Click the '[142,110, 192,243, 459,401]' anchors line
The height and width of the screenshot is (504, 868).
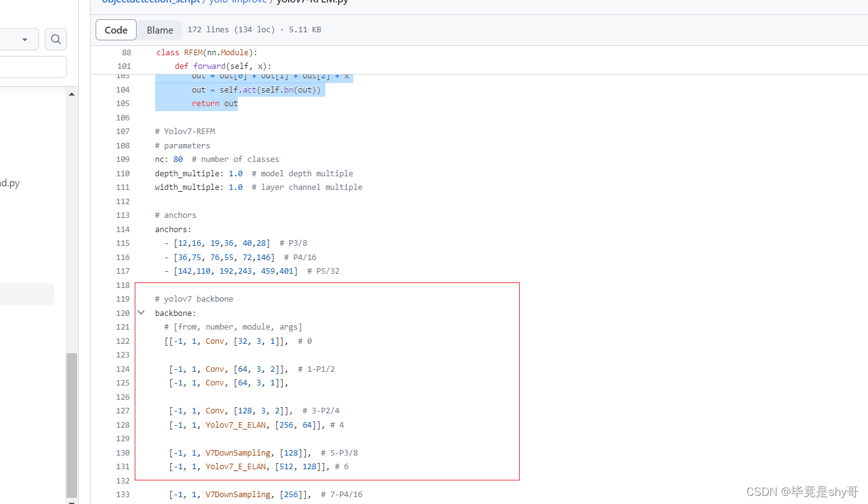click(x=252, y=271)
